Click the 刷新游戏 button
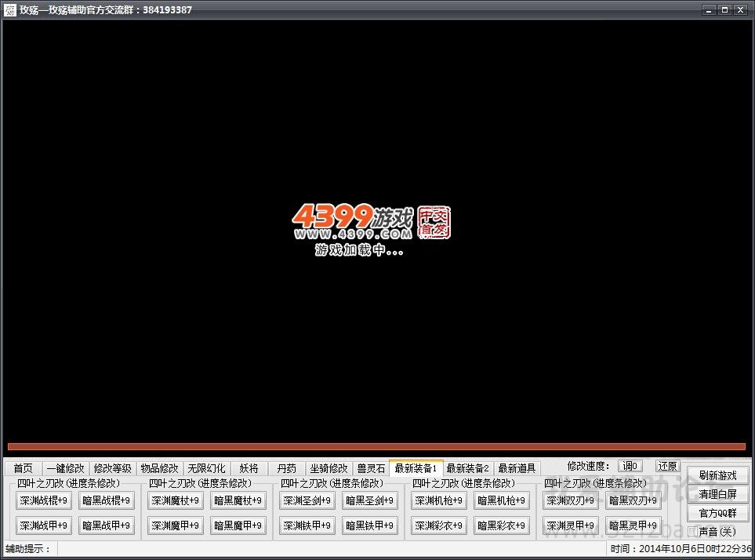 [718, 475]
